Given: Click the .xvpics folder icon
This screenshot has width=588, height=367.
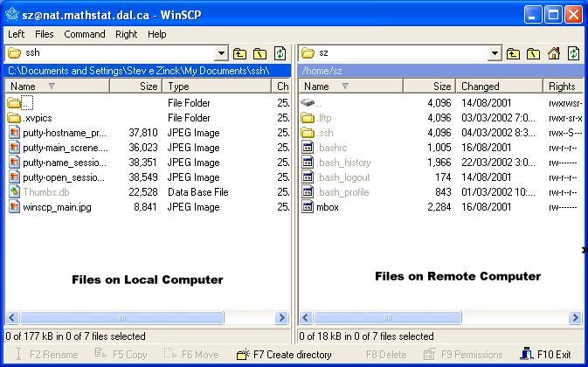Looking at the screenshot, I should click(14, 118).
